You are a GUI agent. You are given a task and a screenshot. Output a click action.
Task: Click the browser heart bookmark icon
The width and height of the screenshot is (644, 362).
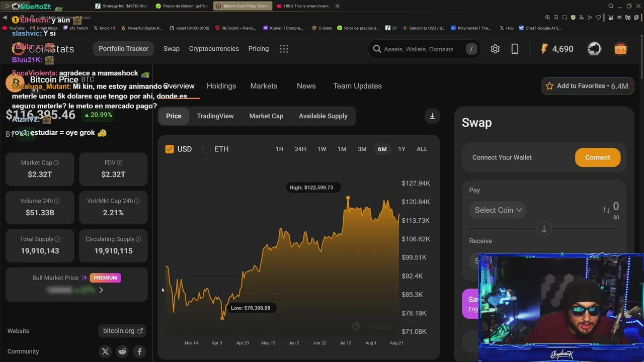(599, 18)
